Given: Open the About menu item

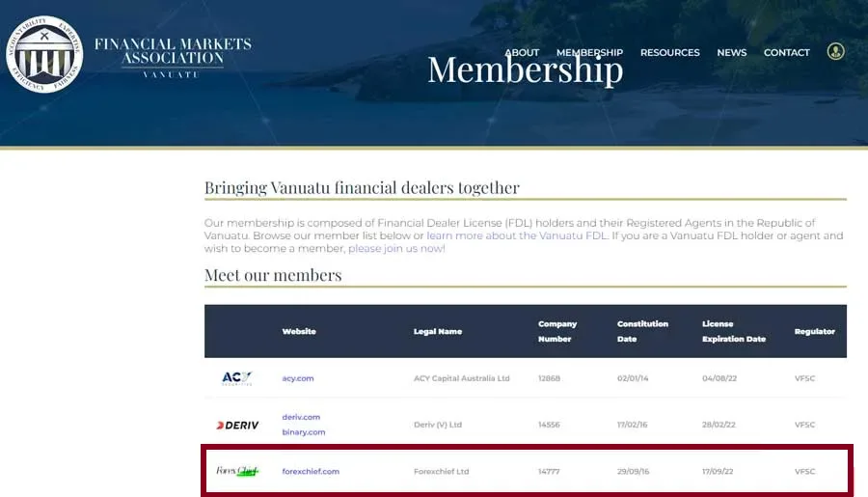Looking at the screenshot, I should click(522, 52).
